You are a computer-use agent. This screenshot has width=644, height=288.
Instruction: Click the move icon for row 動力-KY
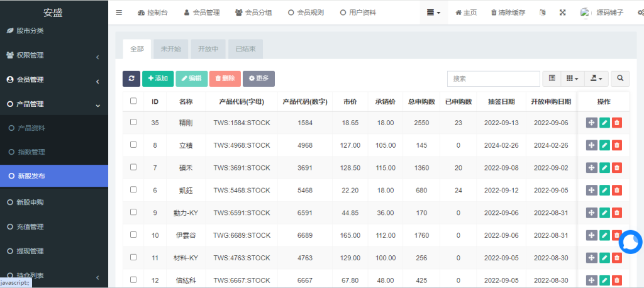[591, 213]
